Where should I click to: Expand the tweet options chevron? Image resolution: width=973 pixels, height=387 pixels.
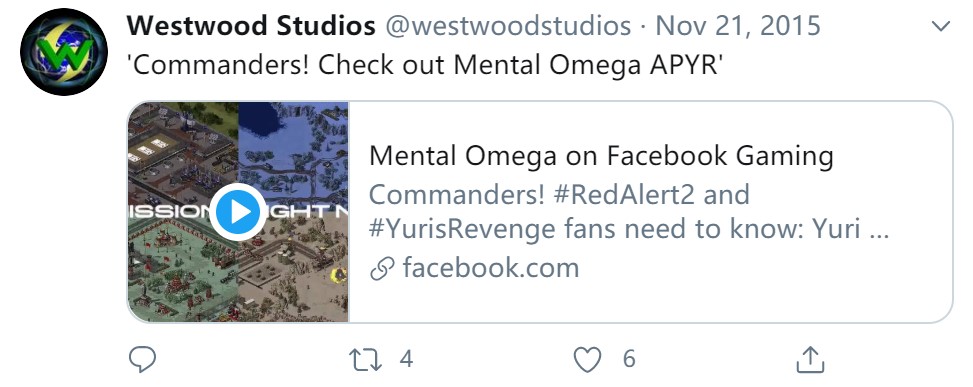(941, 26)
